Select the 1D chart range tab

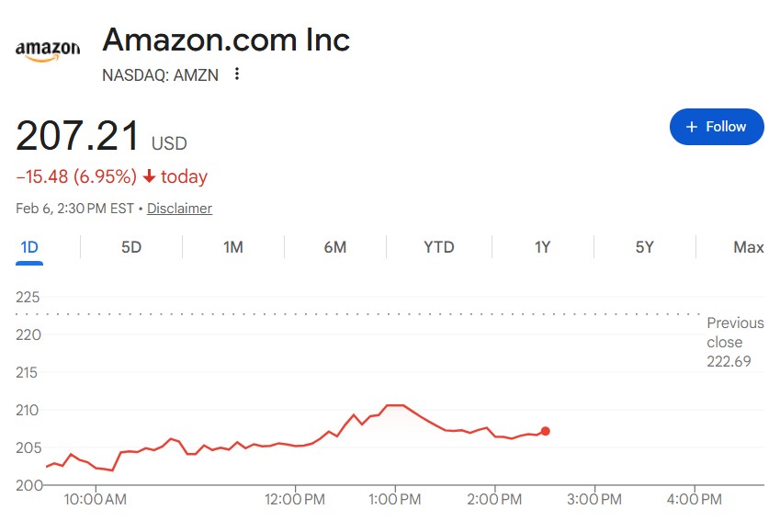(29, 247)
